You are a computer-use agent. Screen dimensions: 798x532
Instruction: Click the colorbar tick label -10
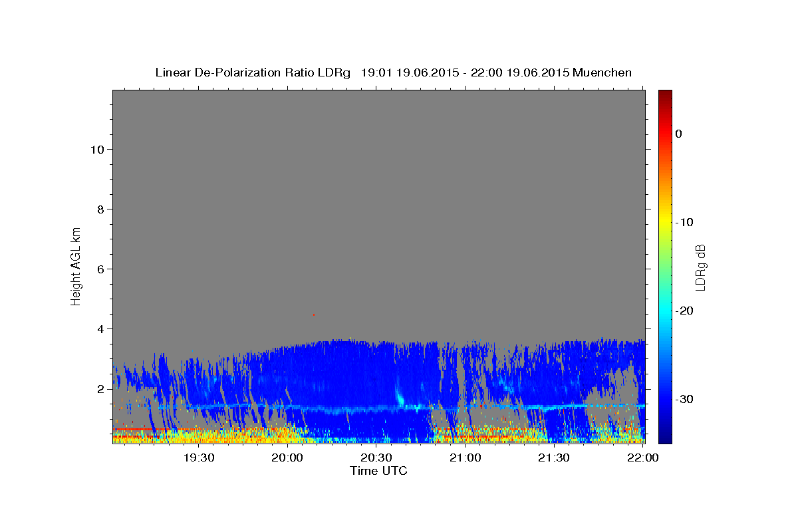pos(685,222)
